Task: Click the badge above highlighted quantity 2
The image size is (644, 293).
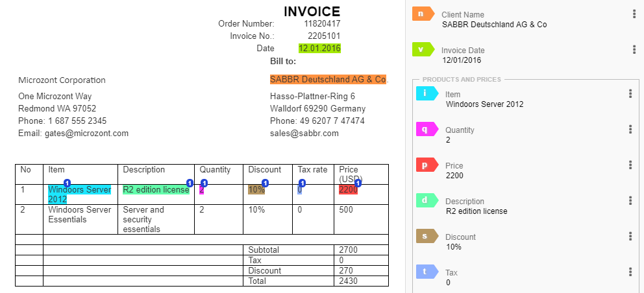Action: 204,183
